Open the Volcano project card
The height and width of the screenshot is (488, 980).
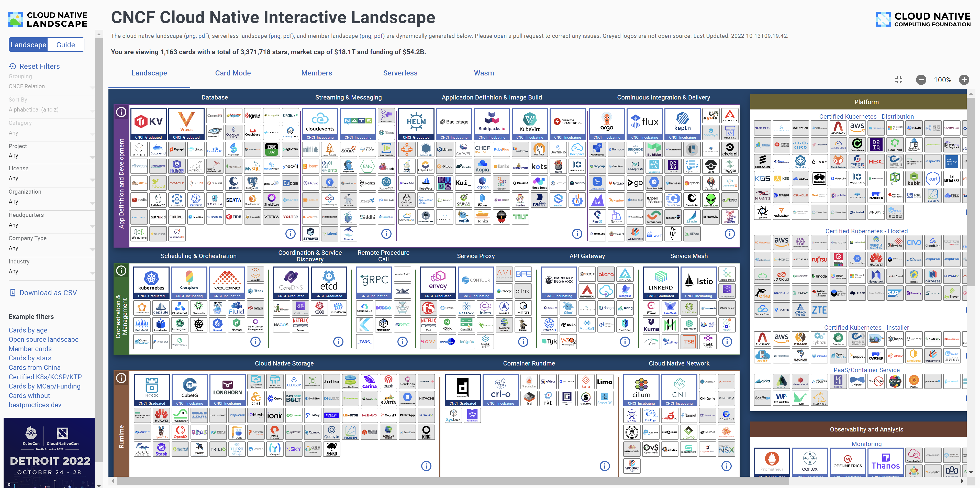[x=227, y=283]
